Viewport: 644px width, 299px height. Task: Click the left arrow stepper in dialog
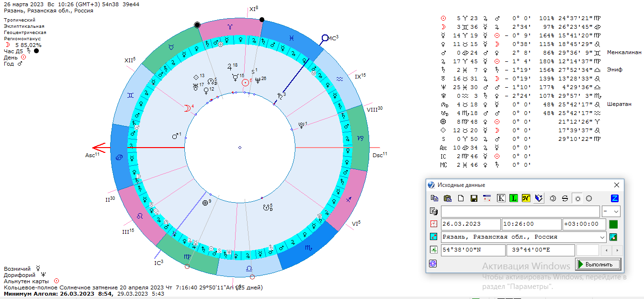point(606,250)
